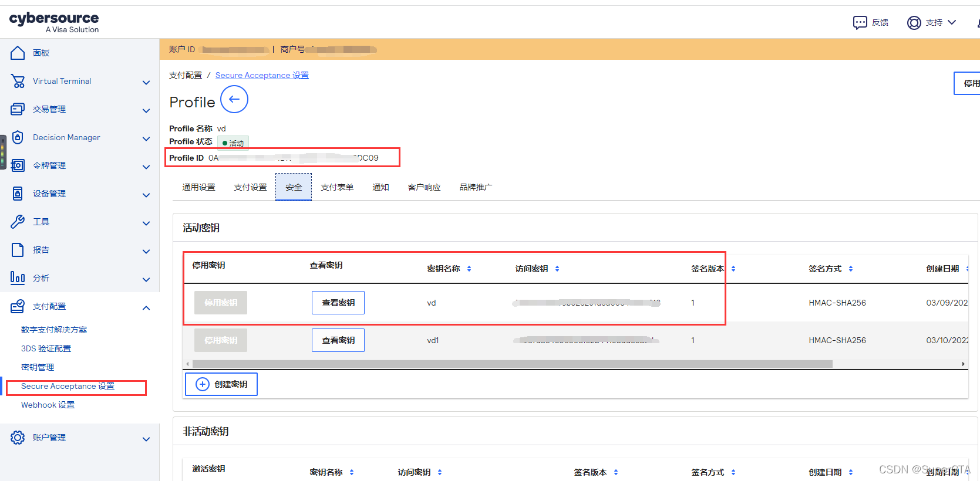This screenshot has height=481, width=980.
Task: Open 数字支付解决方案 in sidebar
Action: 54,330
